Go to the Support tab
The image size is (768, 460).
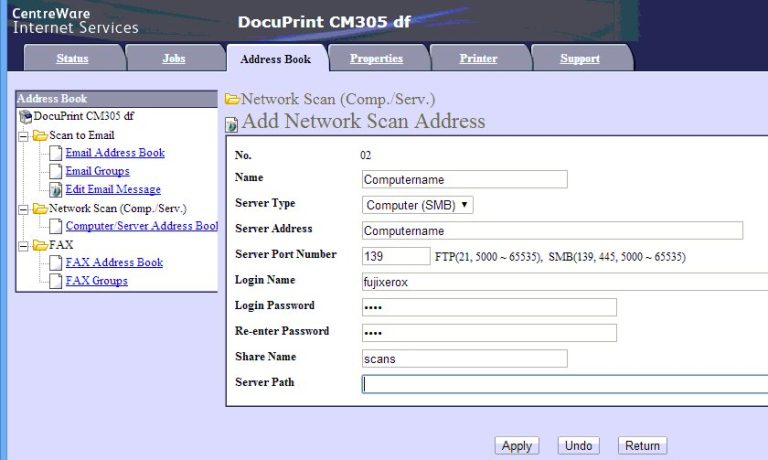(580, 59)
